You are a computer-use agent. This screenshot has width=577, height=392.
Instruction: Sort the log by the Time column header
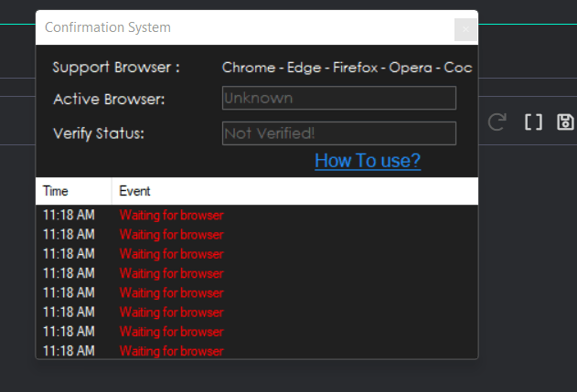click(x=73, y=191)
